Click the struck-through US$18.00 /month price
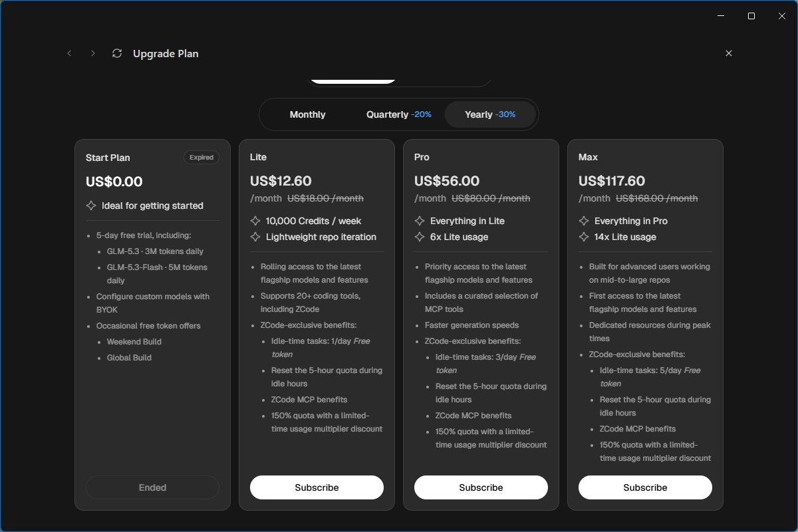The image size is (798, 532). [x=325, y=198]
